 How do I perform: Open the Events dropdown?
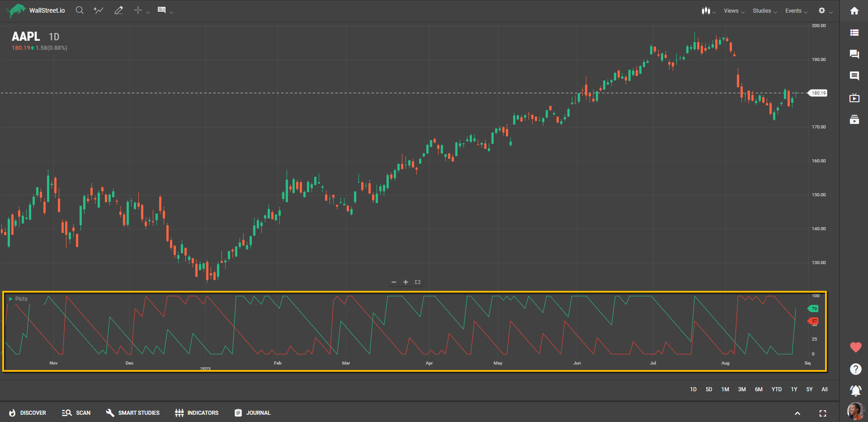pos(796,11)
